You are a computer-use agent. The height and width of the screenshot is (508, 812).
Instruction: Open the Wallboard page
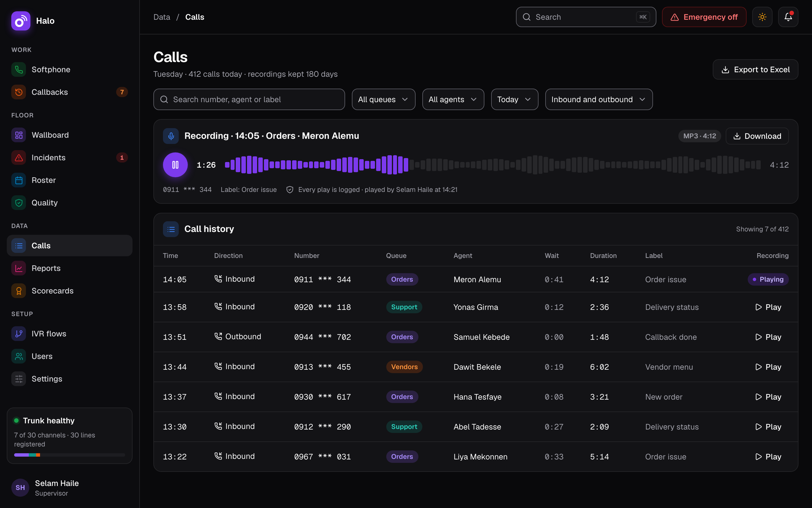(69, 135)
